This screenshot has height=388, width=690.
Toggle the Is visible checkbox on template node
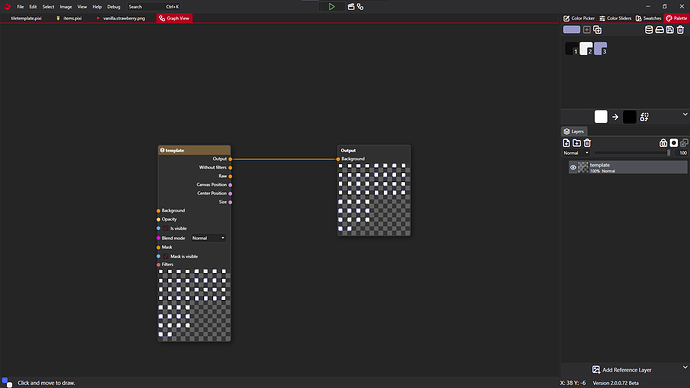tap(165, 228)
